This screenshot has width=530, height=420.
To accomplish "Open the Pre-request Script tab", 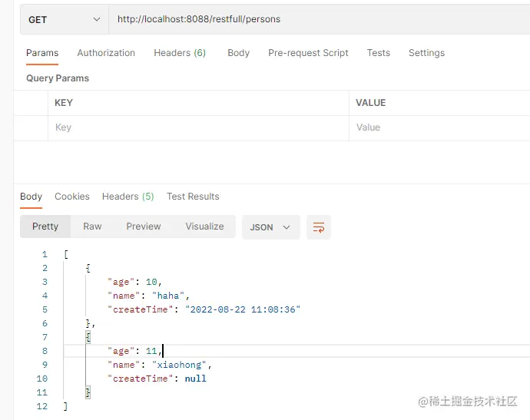I will (308, 53).
